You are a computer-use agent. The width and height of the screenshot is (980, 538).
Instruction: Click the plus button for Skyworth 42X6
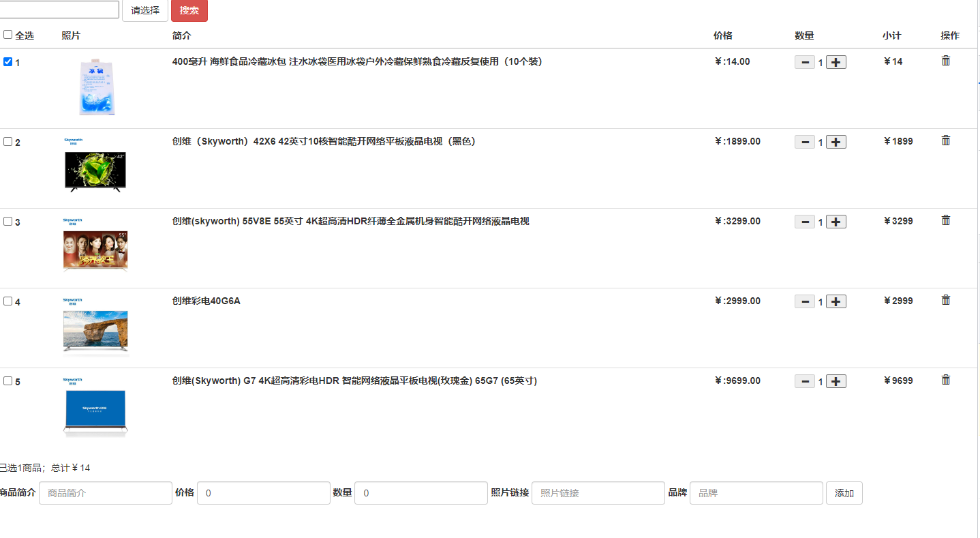point(836,143)
